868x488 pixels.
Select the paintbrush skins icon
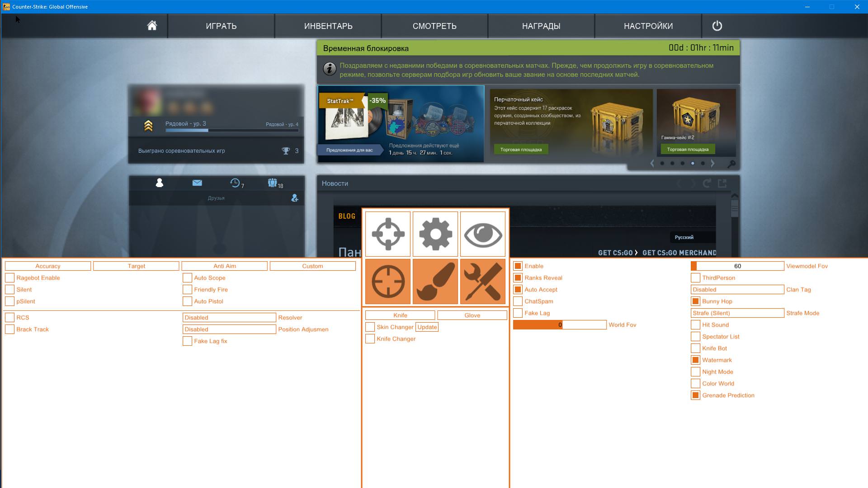tap(435, 282)
